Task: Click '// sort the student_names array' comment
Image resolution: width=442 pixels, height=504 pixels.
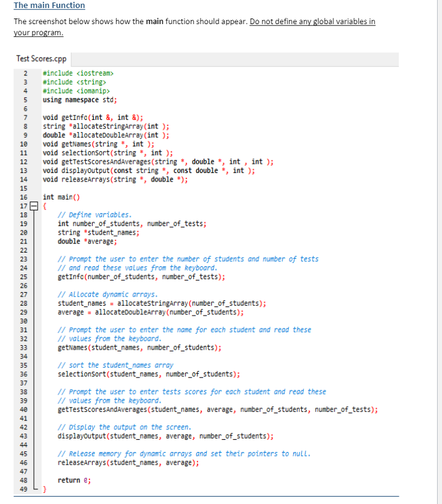Action: click(x=115, y=365)
